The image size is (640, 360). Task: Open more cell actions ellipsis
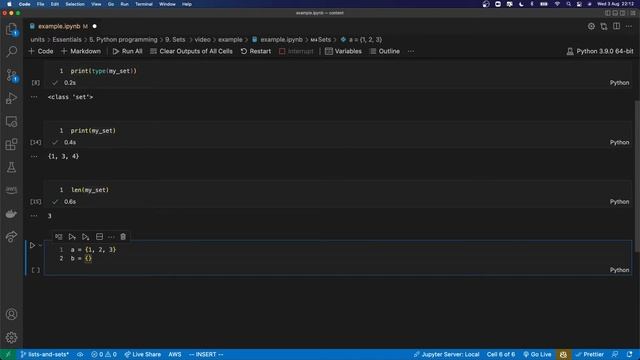coord(111,237)
